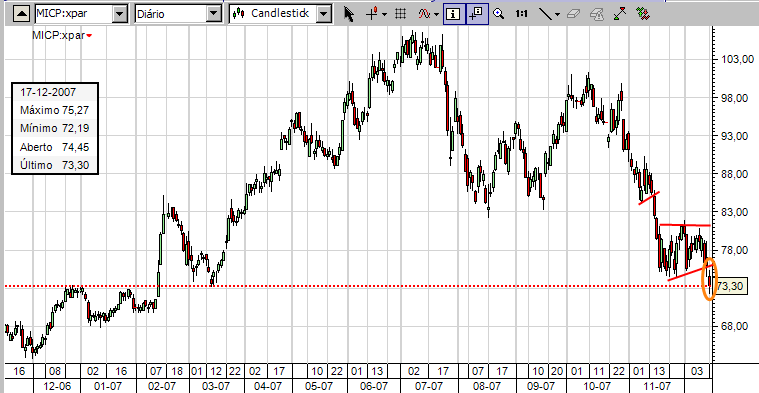
Task: Click the eraser icon
Action: point(574,14)
